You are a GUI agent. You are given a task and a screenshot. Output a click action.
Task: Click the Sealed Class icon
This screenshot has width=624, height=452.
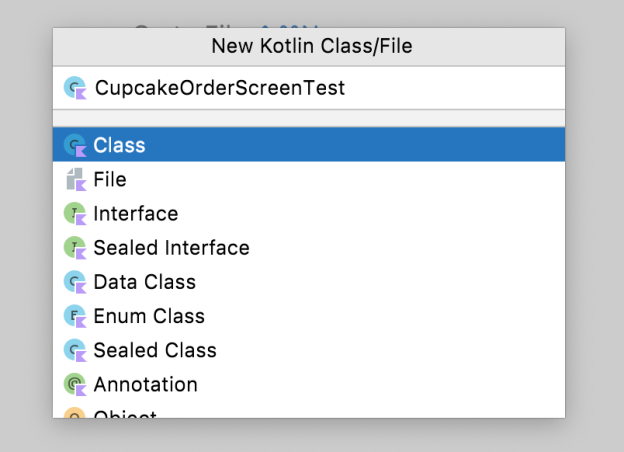tap(75, 350)
